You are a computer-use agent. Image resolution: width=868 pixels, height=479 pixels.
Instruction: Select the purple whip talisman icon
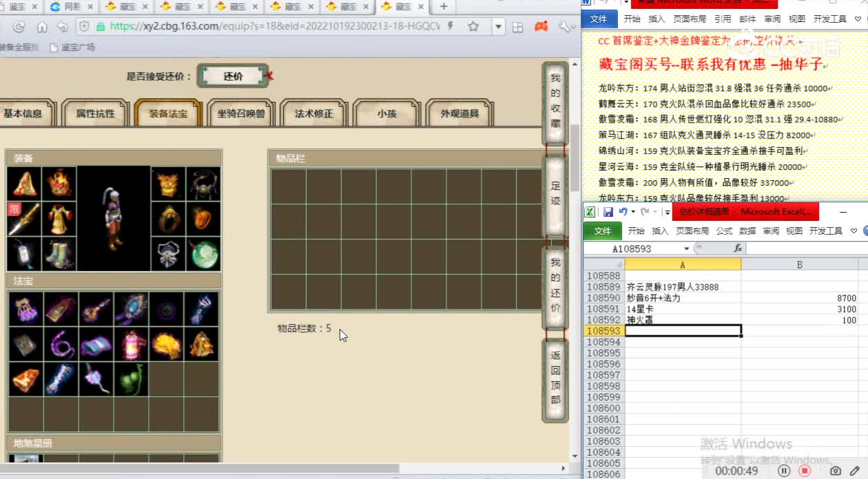coord(61,344)
